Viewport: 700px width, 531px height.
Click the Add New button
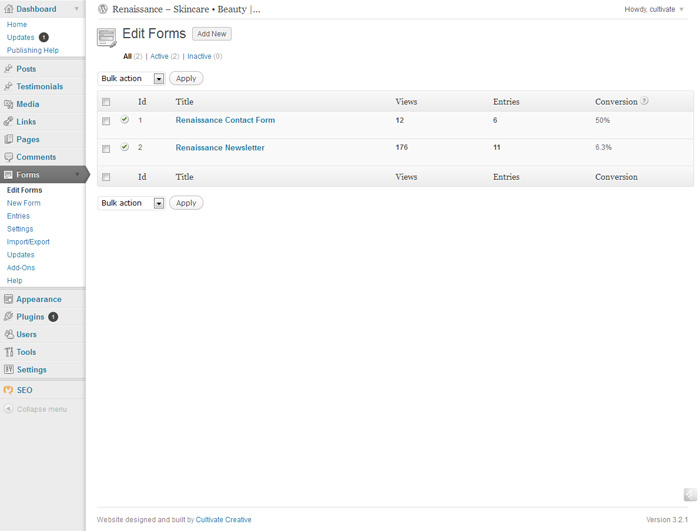(x=212, y=34)
